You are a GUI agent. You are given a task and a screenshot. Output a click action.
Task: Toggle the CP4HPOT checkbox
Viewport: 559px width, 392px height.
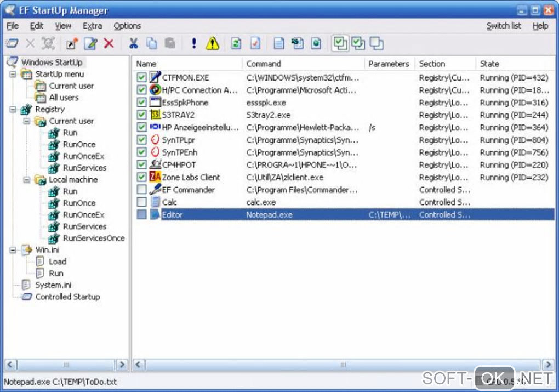(141, 165)
